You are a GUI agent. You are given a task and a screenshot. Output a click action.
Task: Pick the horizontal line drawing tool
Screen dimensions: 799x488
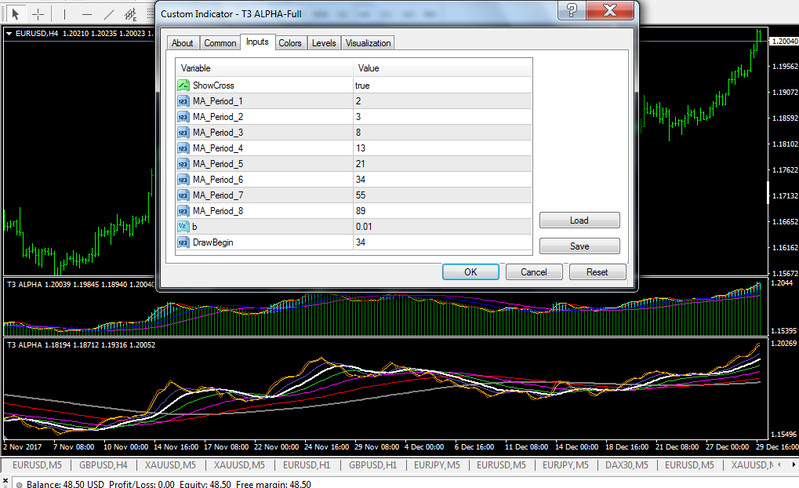click(x=87, y=14)
